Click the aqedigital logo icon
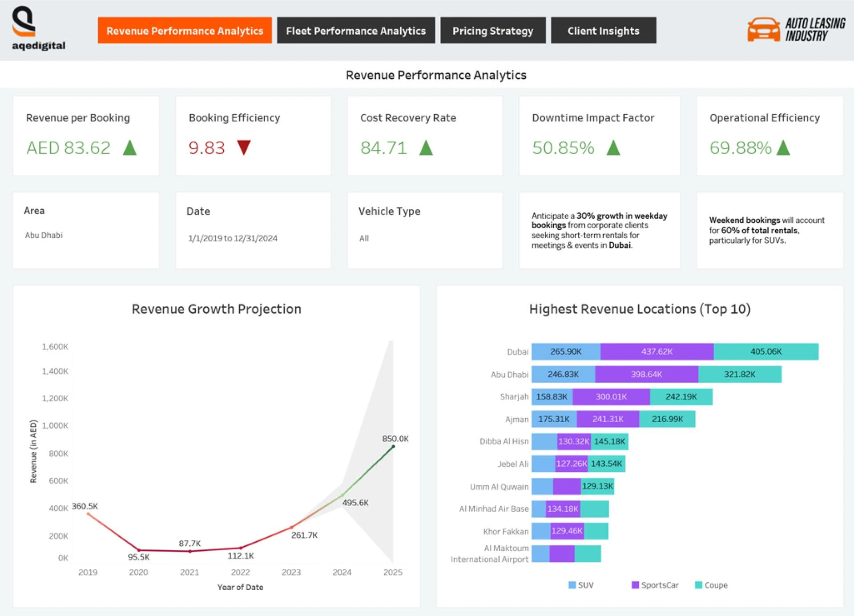Viewport: 854px width, 616px height. pyautogui.click(x=24, y=21)
